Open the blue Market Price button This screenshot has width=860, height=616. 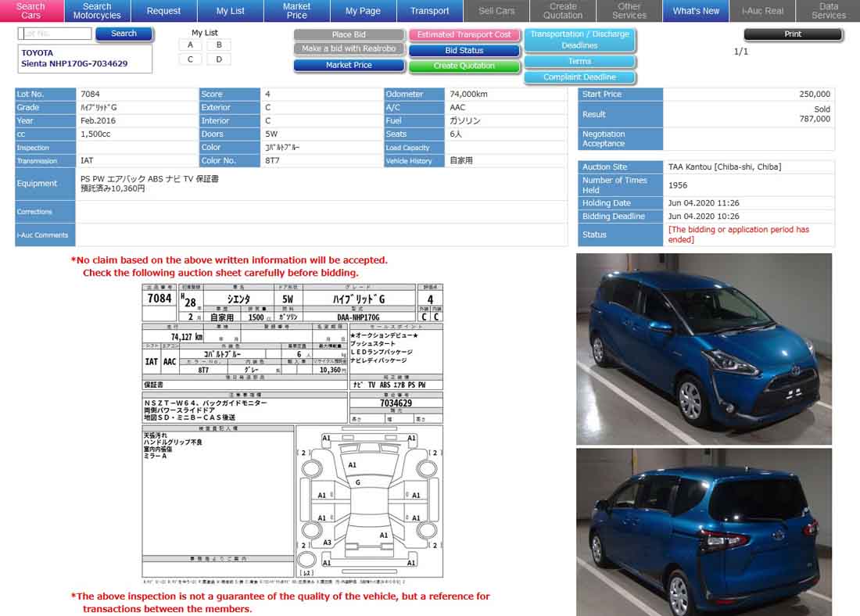tap(349, 66)
